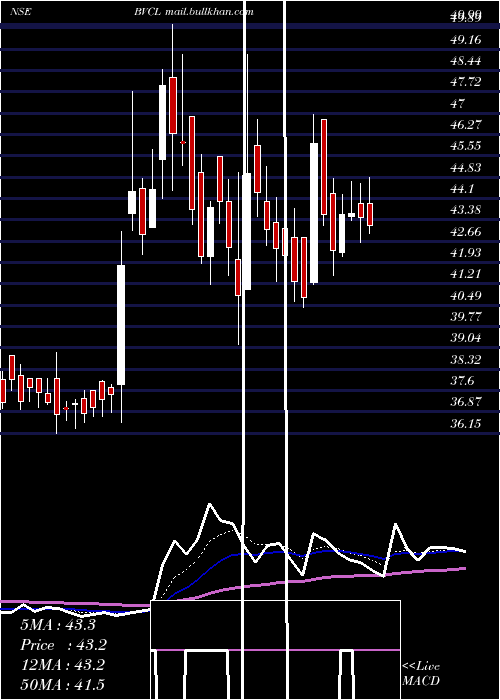Click the 41.21 price axis label
This screenshot has width=500, height=700.
pos(466,273)
